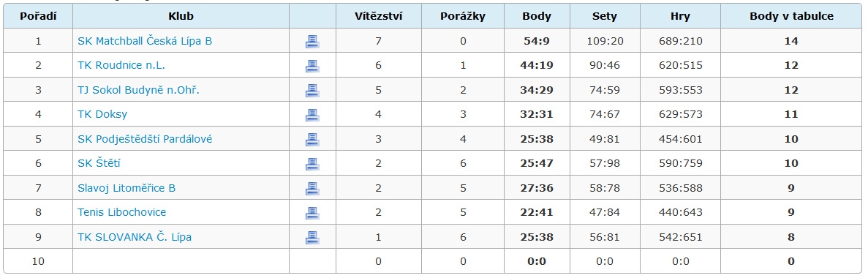Screen dimensions: 868x278
Task: Click print icon for TJ Sokol Budyně n.Ohř.
Action: pyautogui.click(x=312, y=90)
